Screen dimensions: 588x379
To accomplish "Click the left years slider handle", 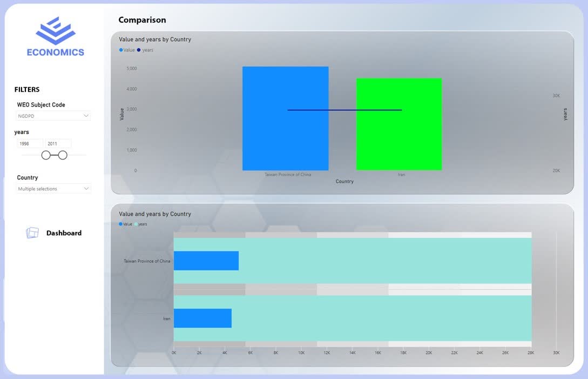I will pyautogui.click(x=46, y=155).
